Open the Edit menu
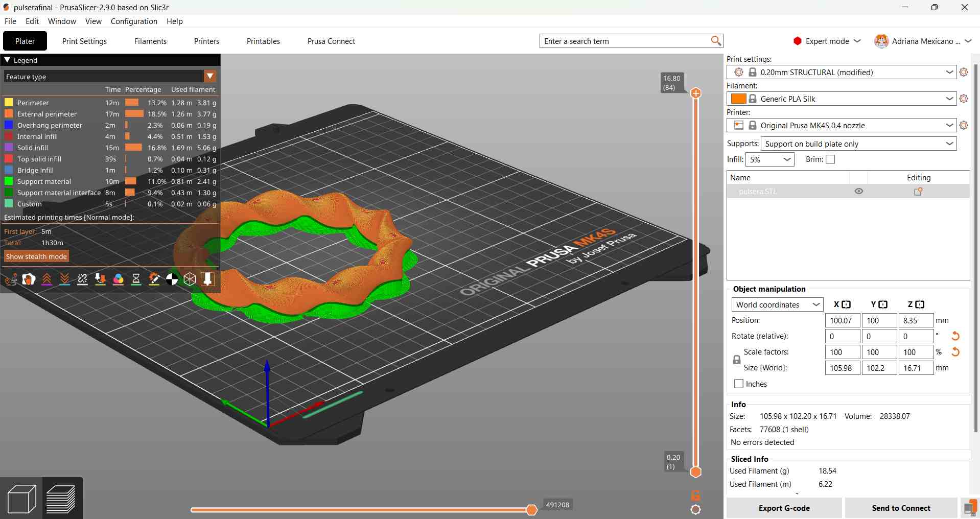The width and height of the screenshot is (980, 519). click(32, 21)
